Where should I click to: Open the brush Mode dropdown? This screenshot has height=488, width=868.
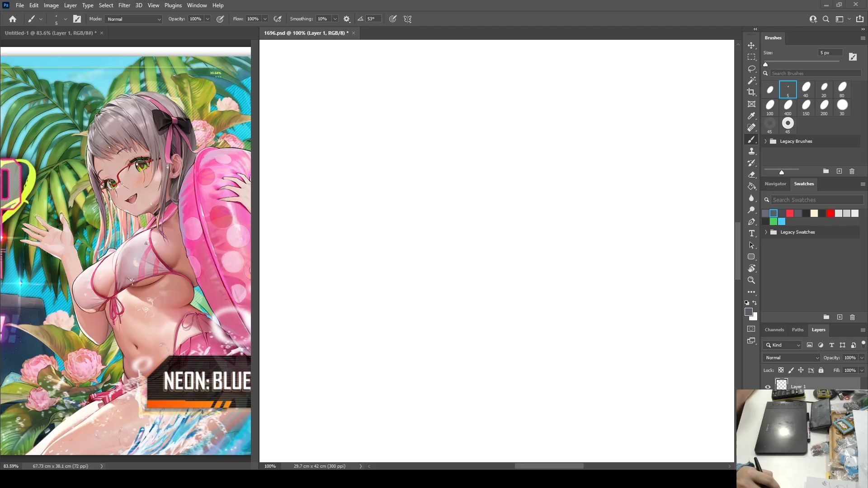click(133, 19)
